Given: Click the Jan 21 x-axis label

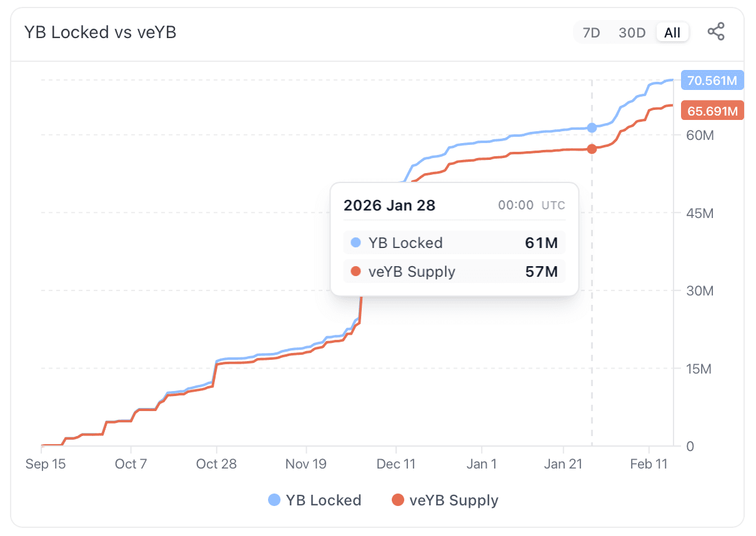Looking at the screenshot, I should [x=564, y=464].
